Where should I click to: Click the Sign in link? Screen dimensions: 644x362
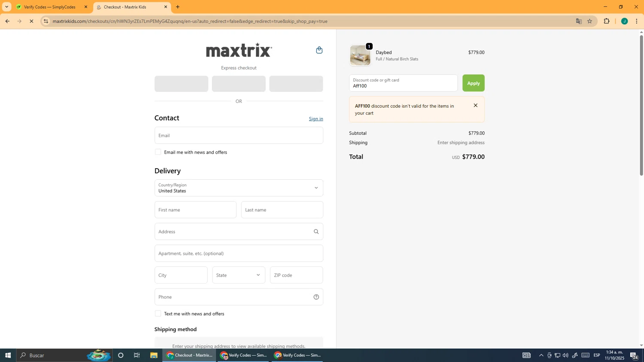[x=316, y=119]
